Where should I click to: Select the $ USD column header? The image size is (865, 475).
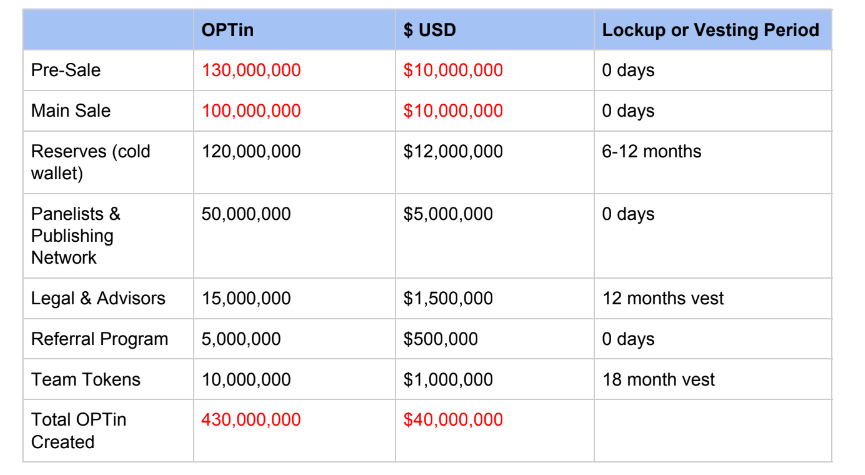point(429,30)
